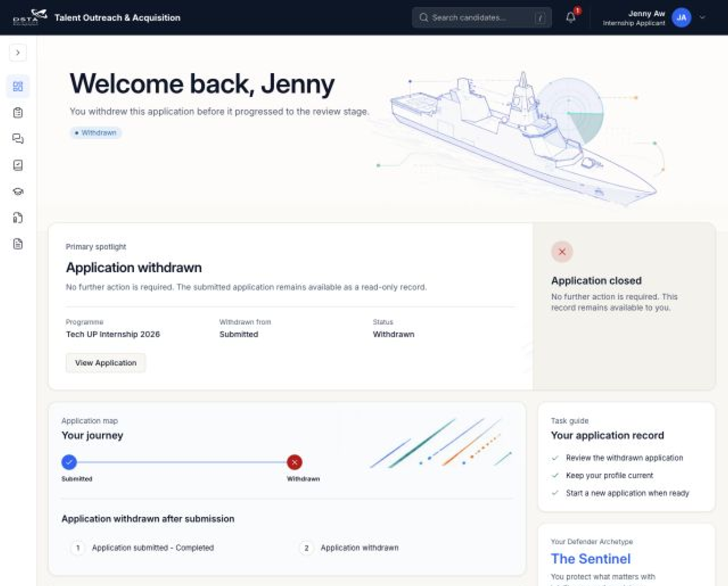
Task: Click Start a new application when ready
Action: (x=627, y=493)
